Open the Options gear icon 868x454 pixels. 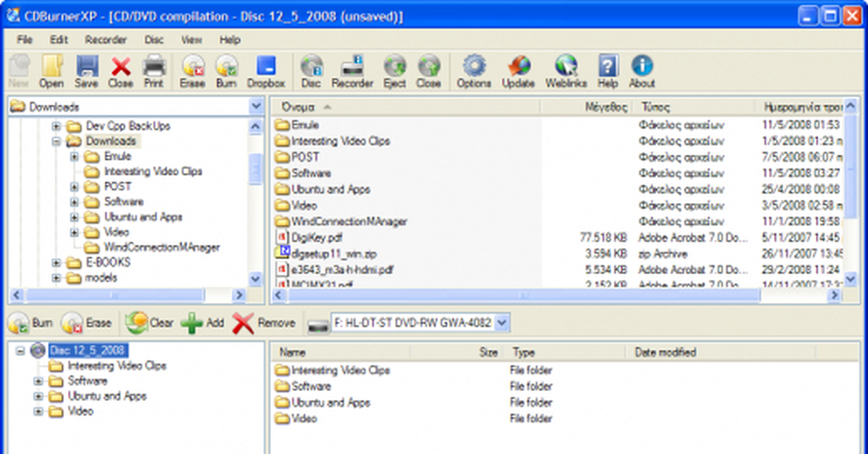click(474, 72)
